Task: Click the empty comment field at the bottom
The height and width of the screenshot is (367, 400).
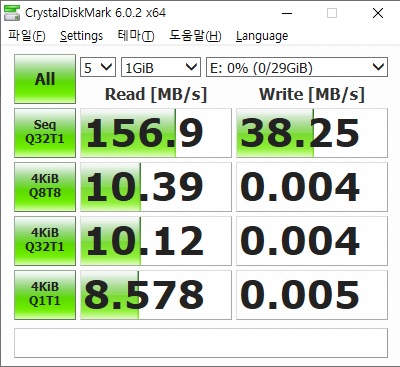Action: 201,343
